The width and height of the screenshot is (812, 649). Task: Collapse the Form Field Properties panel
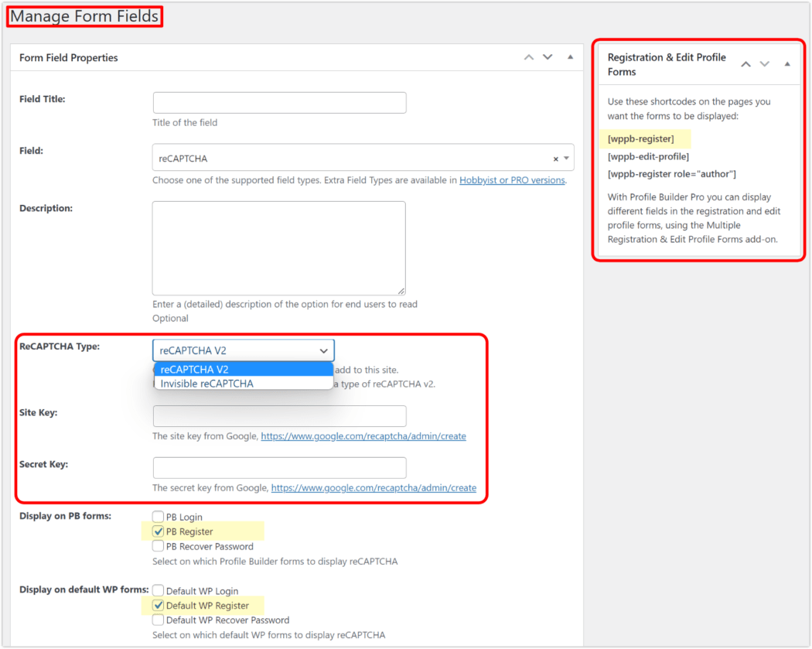[x=569, y=56]
